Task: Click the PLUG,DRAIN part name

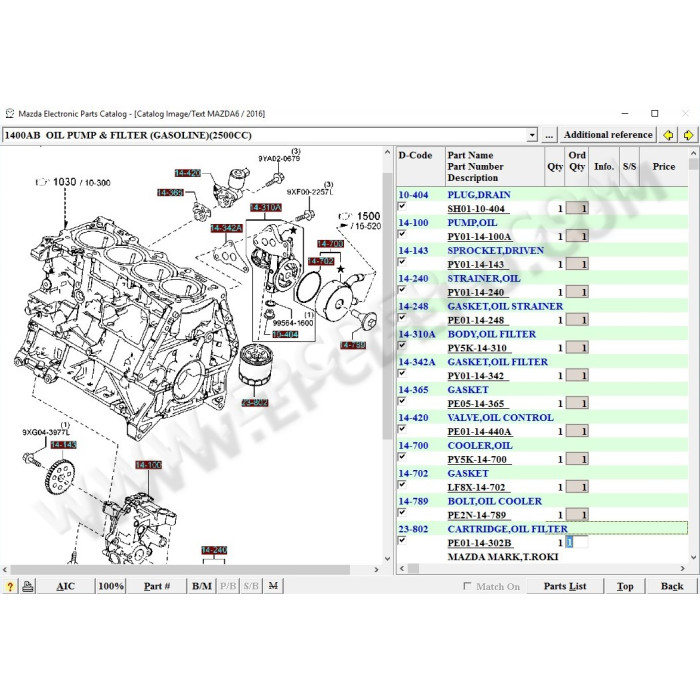Action: click(x=479, y=195)
